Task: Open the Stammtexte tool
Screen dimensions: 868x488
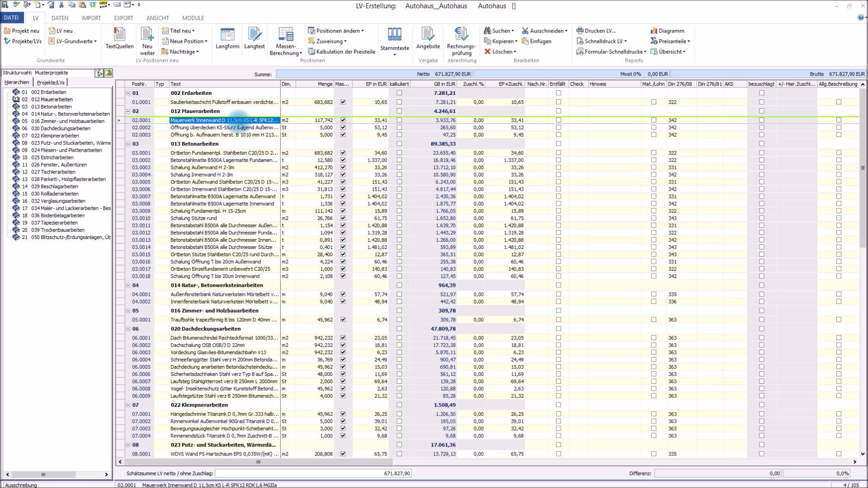Action: point(395,41)
